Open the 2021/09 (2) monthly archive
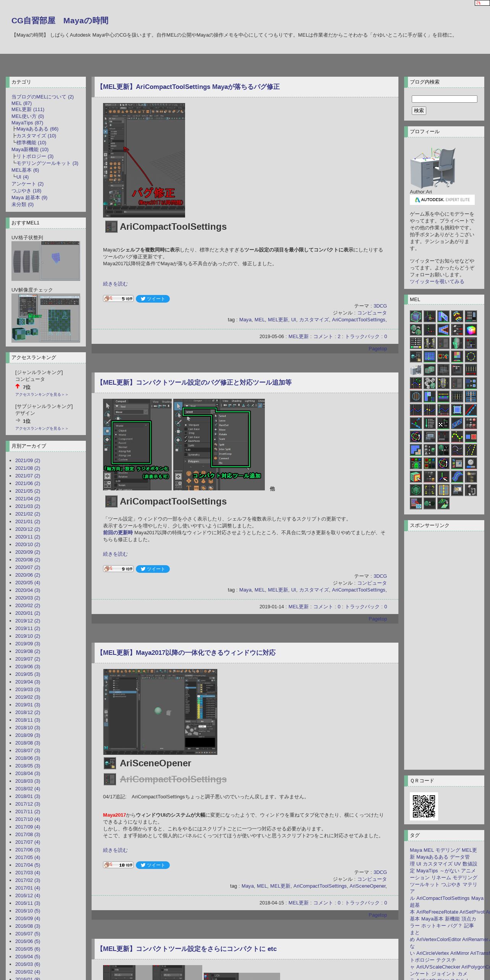The image size is (490, 980). (27, 460)
